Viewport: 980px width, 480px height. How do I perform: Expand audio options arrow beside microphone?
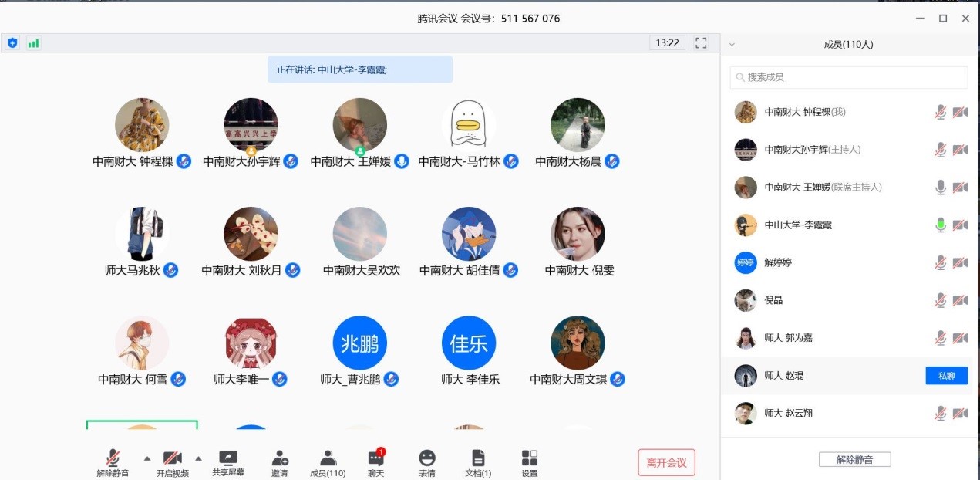146,457
